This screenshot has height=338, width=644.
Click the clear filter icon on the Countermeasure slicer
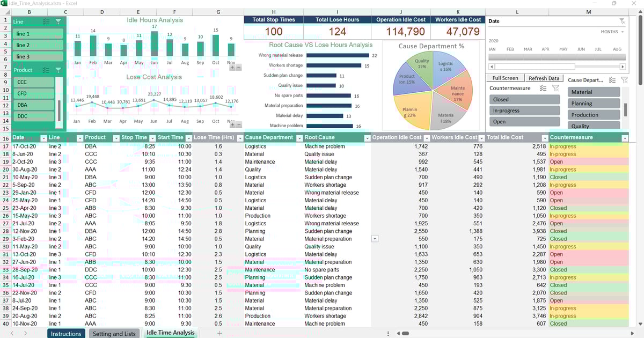557,88
